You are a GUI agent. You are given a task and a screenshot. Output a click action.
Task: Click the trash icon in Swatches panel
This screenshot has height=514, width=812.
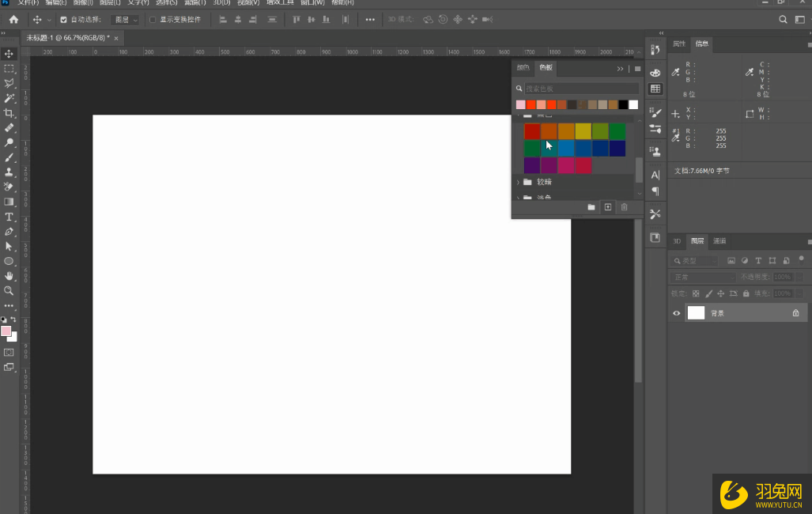pos(624,207)
